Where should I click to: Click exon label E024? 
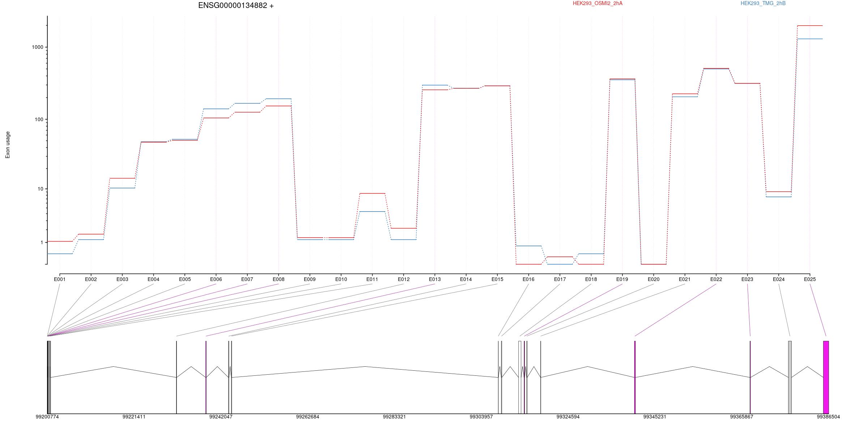[x=779, y=279]
